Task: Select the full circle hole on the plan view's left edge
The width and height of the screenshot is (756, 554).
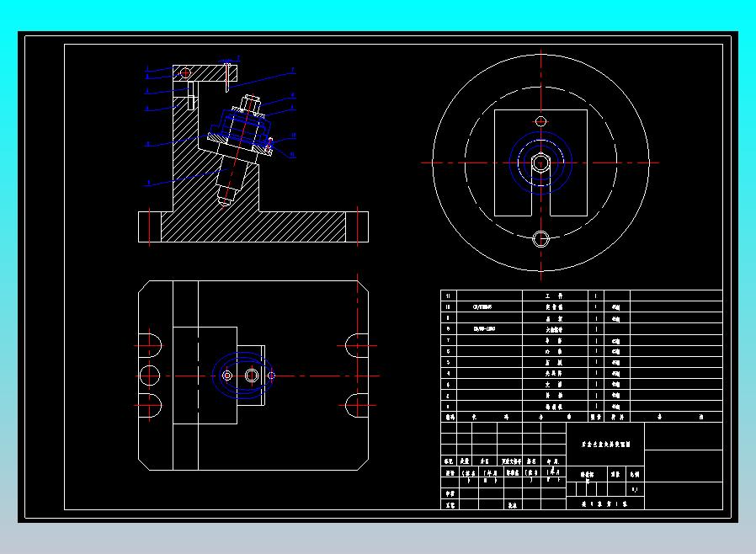Action: tap(150, 376)
